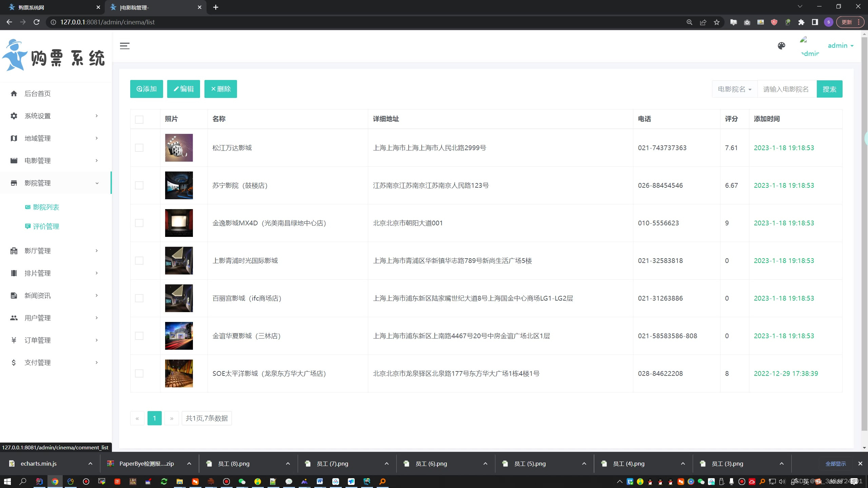Viewport: 868px width, 488px height.
Task: Open the theme palette icon
Action: point(781,46)
